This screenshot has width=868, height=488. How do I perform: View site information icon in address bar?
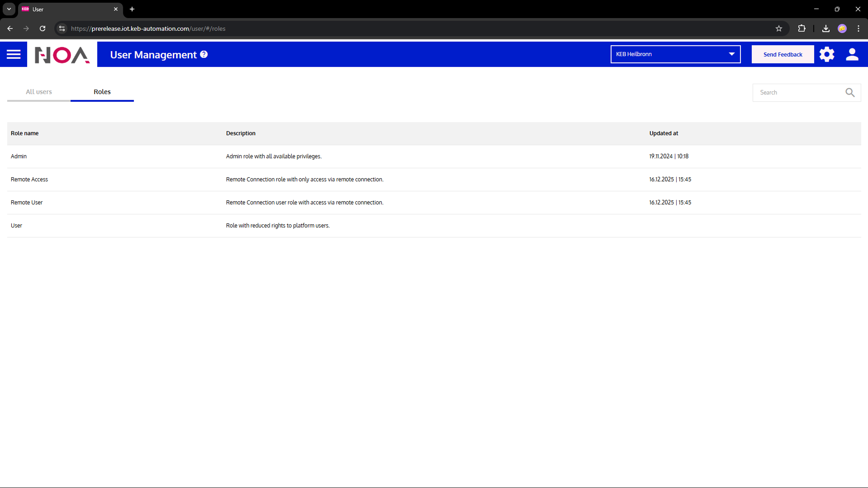point(62,28)
